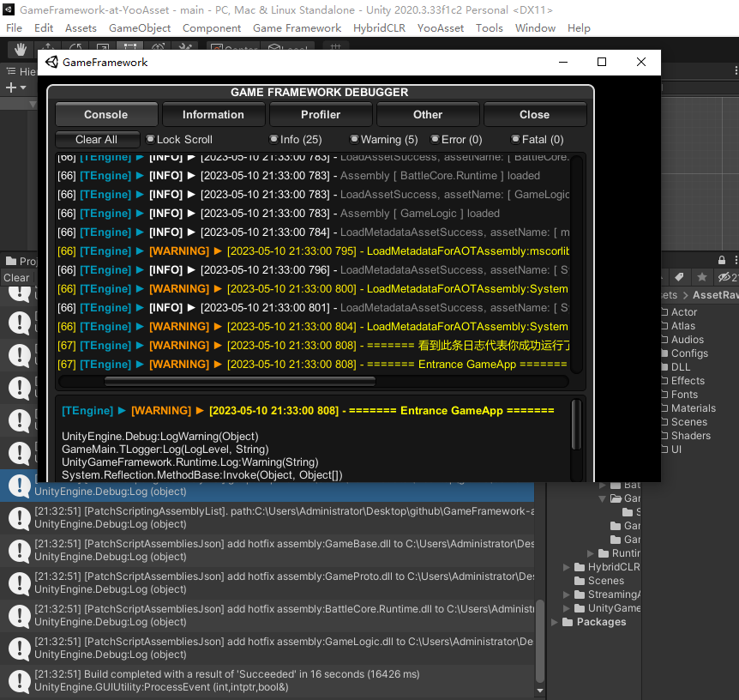
Task: Toggle hidden packages eye icon in Project
Action: click(x=727, y=277)
